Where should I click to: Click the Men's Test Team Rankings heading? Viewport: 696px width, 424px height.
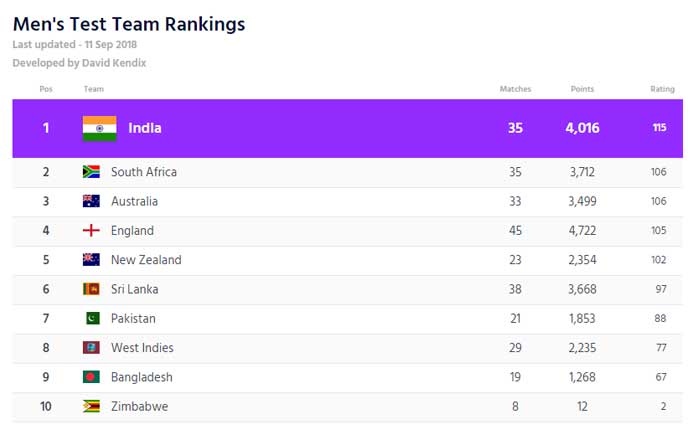pos(129,24)
